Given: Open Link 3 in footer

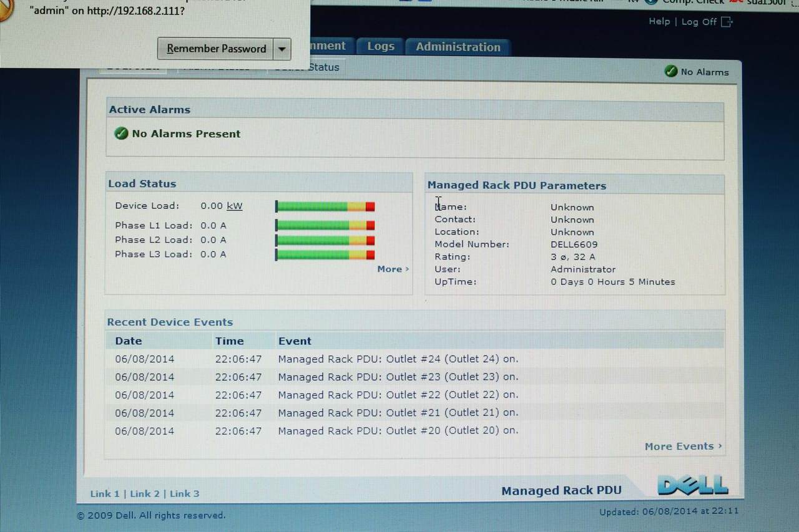Looking at the screenshot, I should (x=185, y=493).
